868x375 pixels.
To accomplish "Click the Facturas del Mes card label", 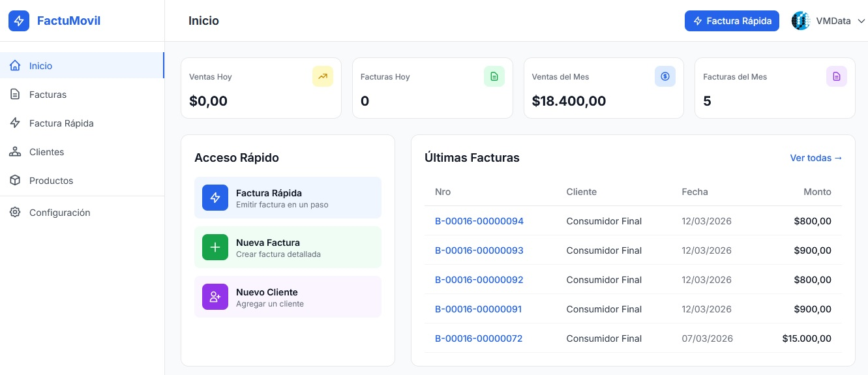I will 735,77.
